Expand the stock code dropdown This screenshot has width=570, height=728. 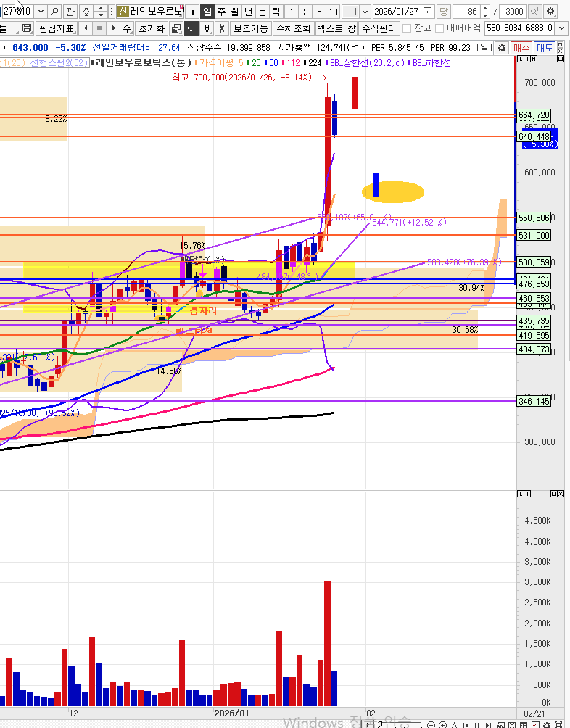coord(39,12)
